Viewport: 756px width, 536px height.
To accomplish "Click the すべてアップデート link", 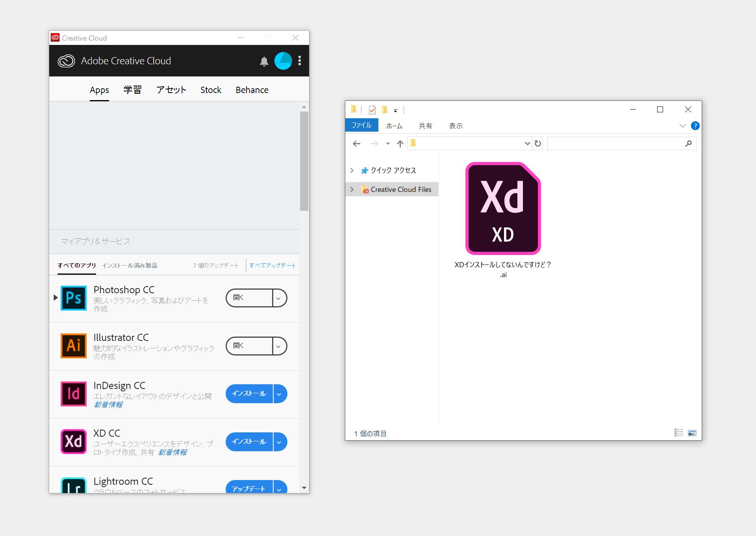I will [272, 265].
